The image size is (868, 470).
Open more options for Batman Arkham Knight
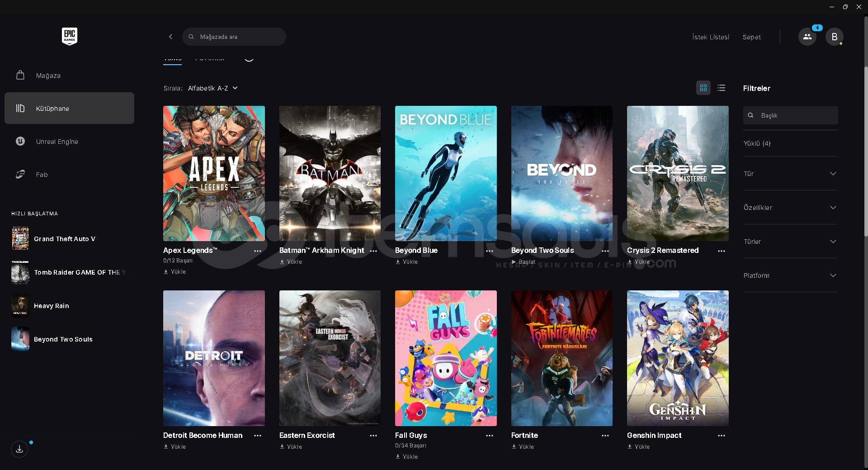click(373, 251)
